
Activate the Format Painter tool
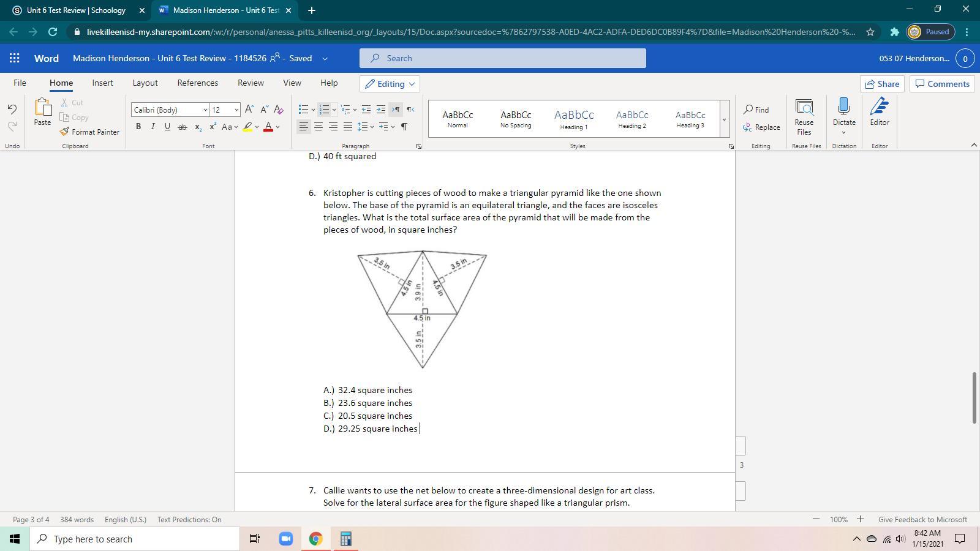point(89,132)
